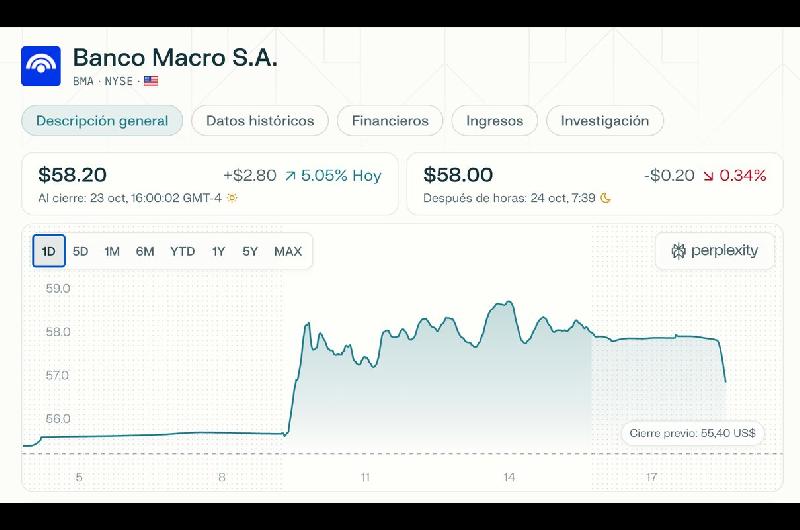Select the YTD chart range
This screenshot has width=800, height=530.
[x=182, y=251]
